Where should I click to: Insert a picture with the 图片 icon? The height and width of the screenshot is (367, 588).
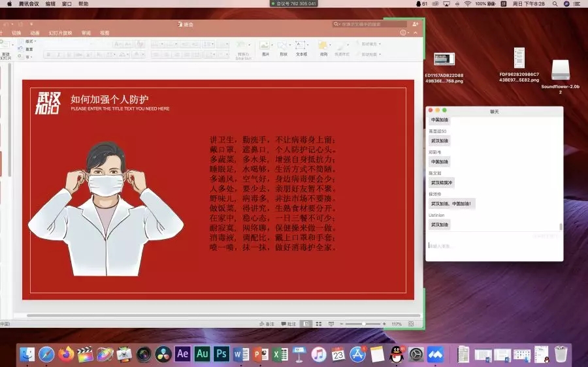click(265, 48)
